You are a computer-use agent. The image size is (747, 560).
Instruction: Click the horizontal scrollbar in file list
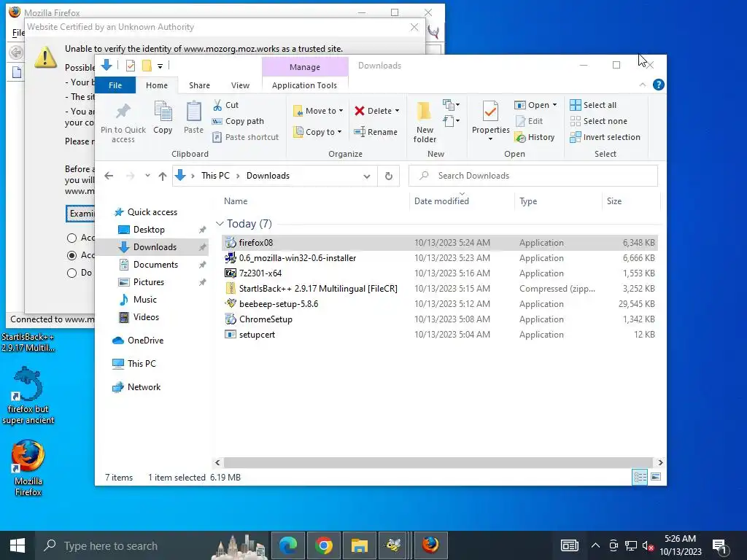pos(438,462)
